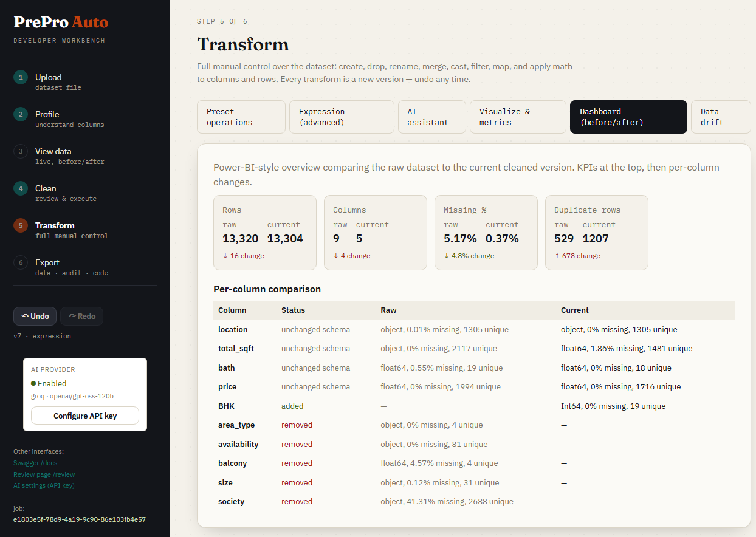
Task: Click the Columns KPI card
Action: [x=376, y=233]
